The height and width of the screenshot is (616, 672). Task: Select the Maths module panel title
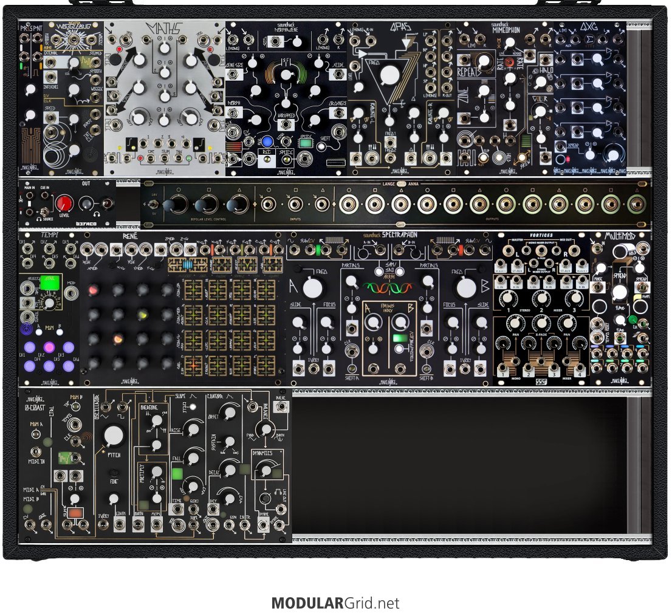[163, 29]
